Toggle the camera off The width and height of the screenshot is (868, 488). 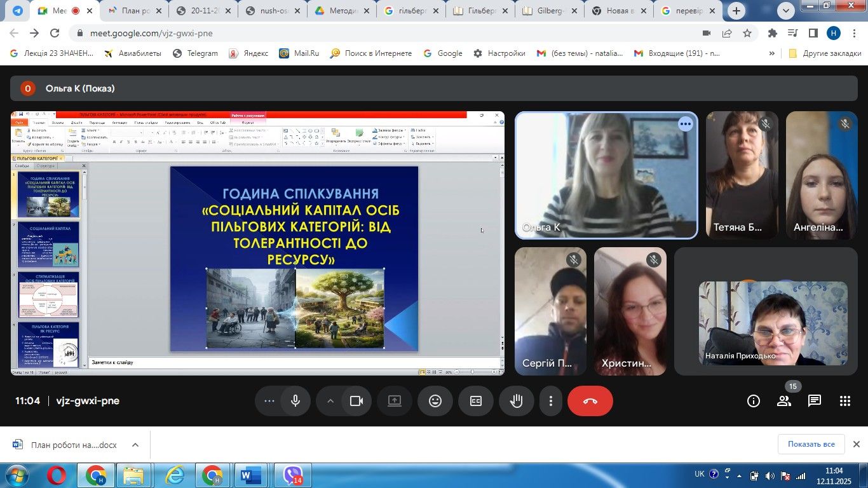(356, 401)
